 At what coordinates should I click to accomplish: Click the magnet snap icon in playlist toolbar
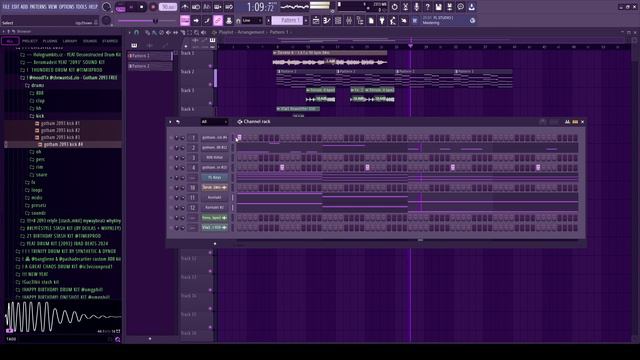[x=136, y=32]
